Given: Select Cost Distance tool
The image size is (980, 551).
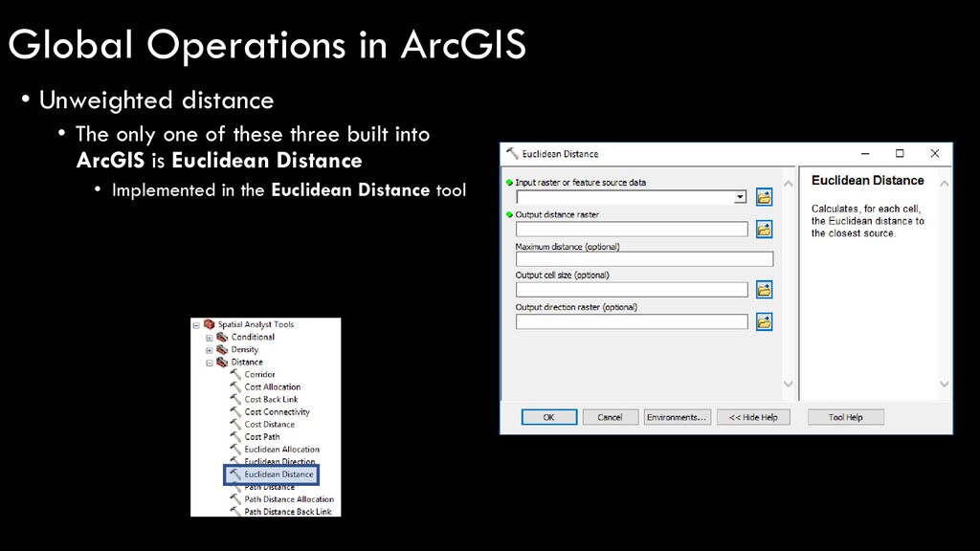Looking at the screenshot, I should click(269, 424).
